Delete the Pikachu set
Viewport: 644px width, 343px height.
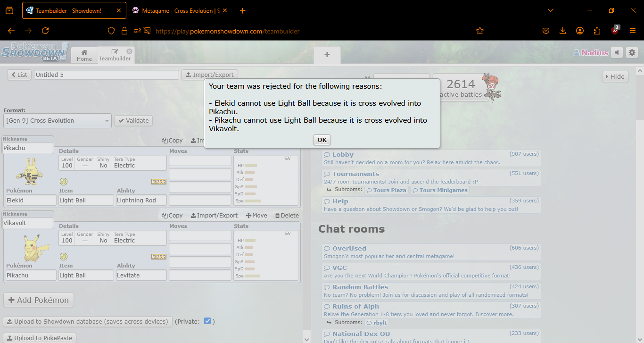(x=287, y=215)
